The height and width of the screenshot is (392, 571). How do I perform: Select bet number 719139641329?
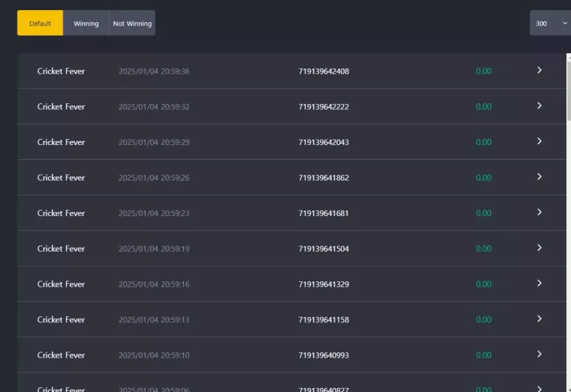323,284
